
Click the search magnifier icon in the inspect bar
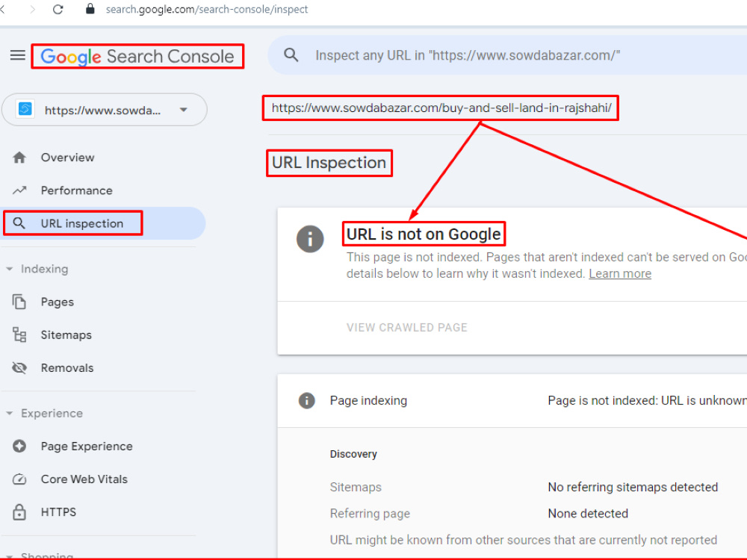(x=291, y=55)
